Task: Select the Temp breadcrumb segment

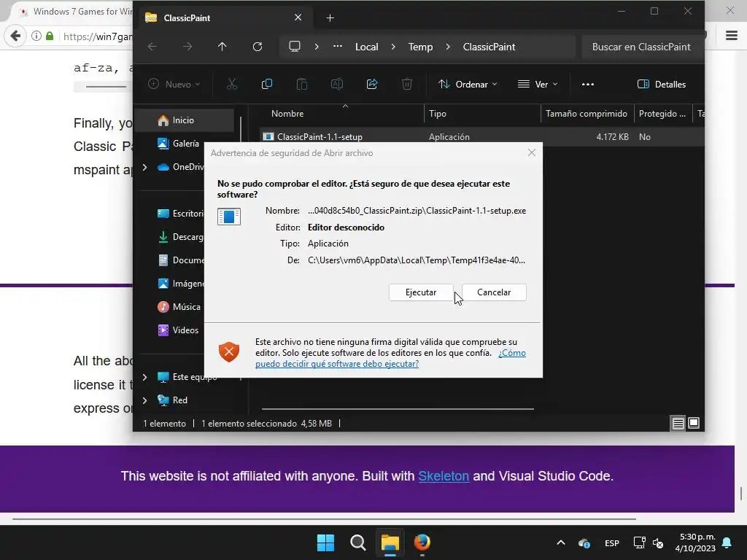Action: [x=420, y=47]
